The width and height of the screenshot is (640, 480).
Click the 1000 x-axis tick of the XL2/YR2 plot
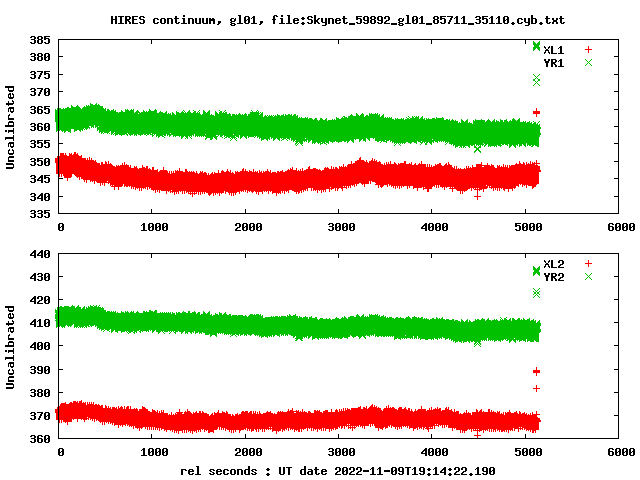[x=154, y=452]
